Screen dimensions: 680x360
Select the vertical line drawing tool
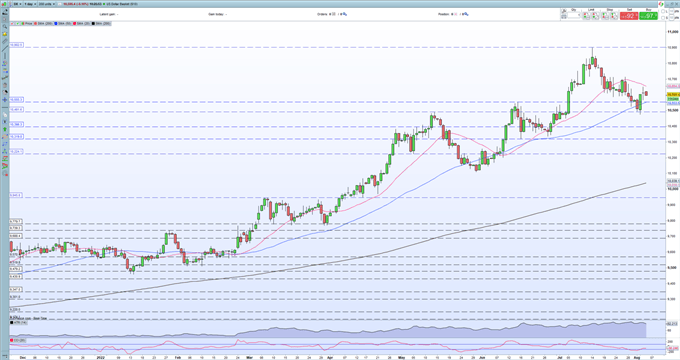[5, 56]
